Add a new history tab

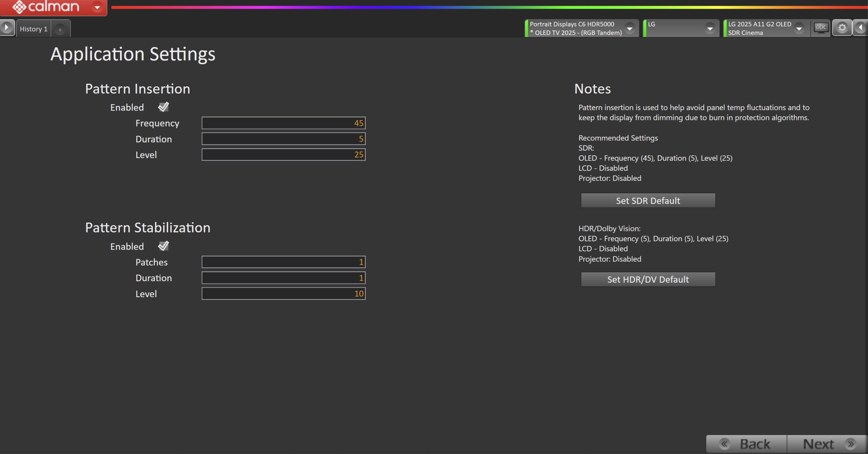pyautogui.click(x=60, y=30)
